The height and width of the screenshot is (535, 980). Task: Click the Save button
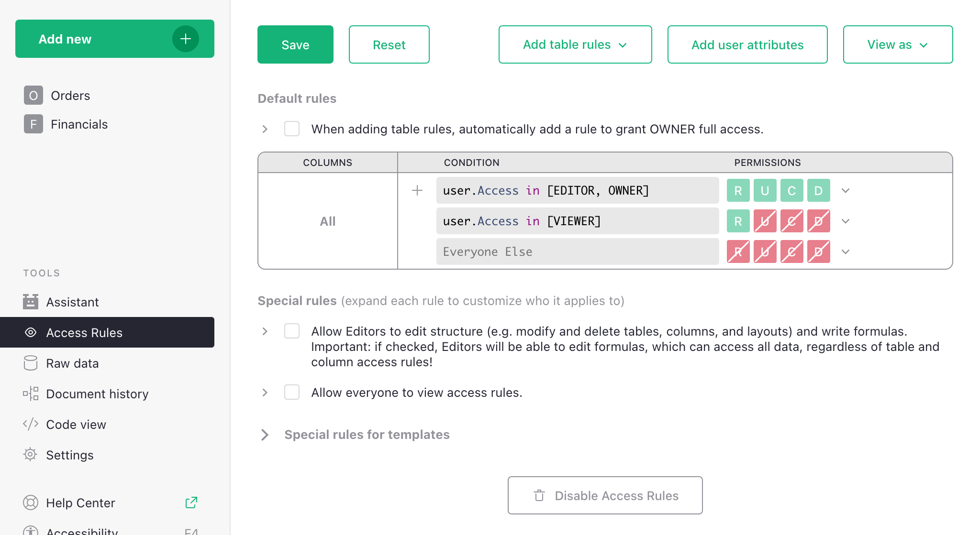(x=295, y=44)
